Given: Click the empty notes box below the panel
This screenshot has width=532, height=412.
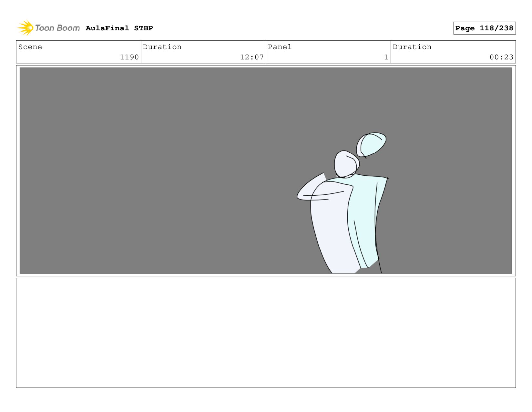Looking at the screenshot, I should point(266,333).
